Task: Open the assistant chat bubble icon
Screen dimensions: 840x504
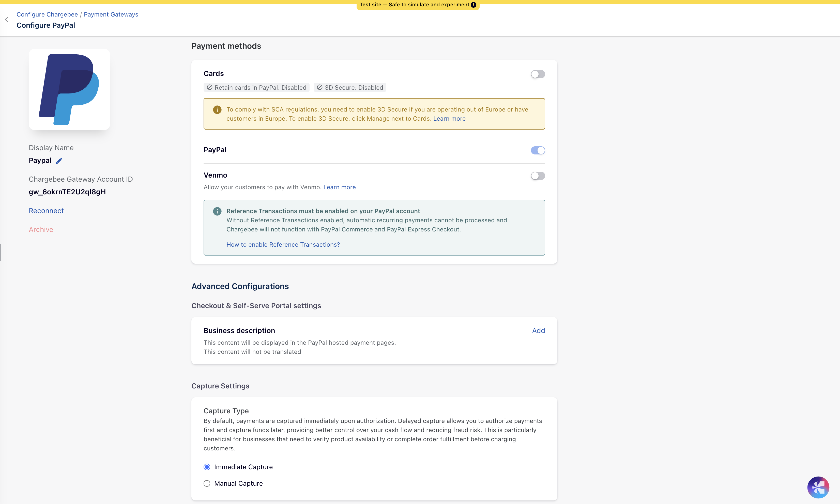Action: pyautogui.click(x=818, y=487)
